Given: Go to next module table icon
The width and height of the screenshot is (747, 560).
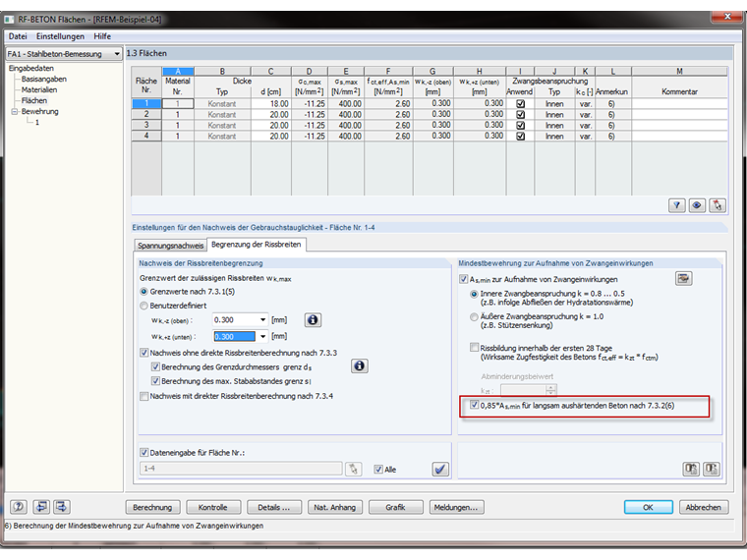Looking at the screenshot, I should pyautogui.click(x=62, y=507).
